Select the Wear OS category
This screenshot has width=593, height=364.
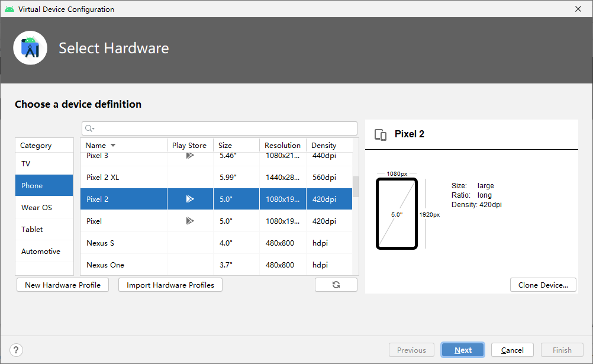point(44,207)
